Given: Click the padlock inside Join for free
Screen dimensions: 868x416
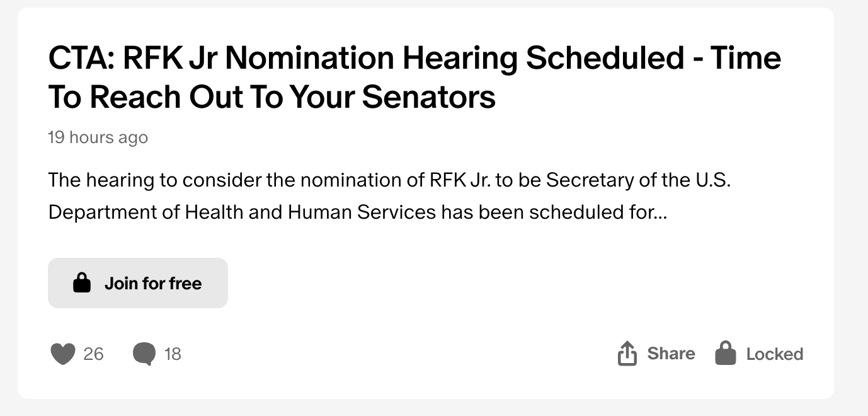Looking at the screenshot, I should tap(82, 283).
